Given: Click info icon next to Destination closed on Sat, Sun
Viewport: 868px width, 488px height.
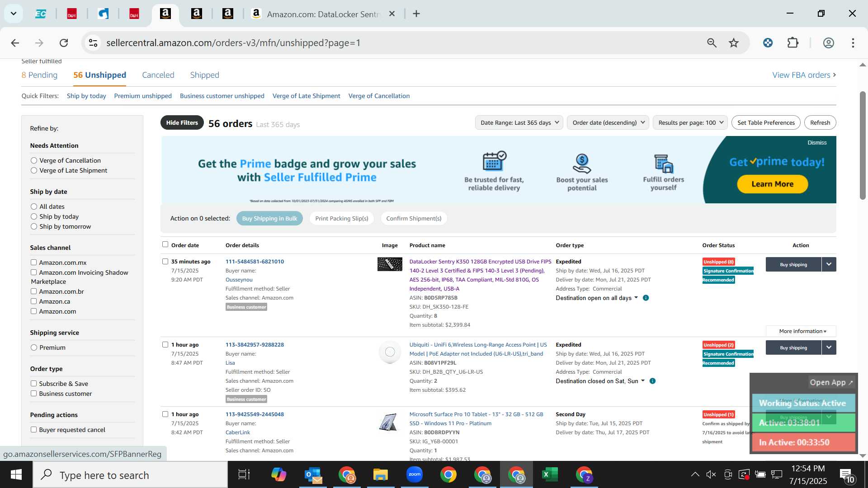Looking at the screenshot, I should pyautogui.click(x=652, y=381).
